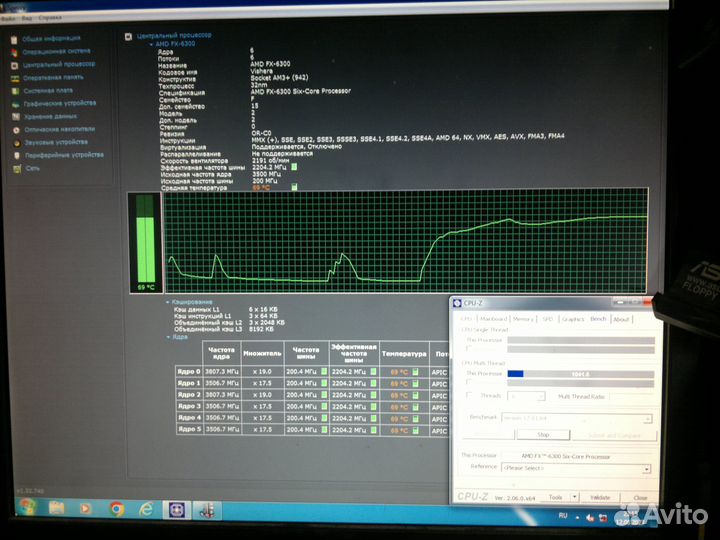Open the RAM section icon in sidebar
This screenshot has height=540, width=720.
15,79
